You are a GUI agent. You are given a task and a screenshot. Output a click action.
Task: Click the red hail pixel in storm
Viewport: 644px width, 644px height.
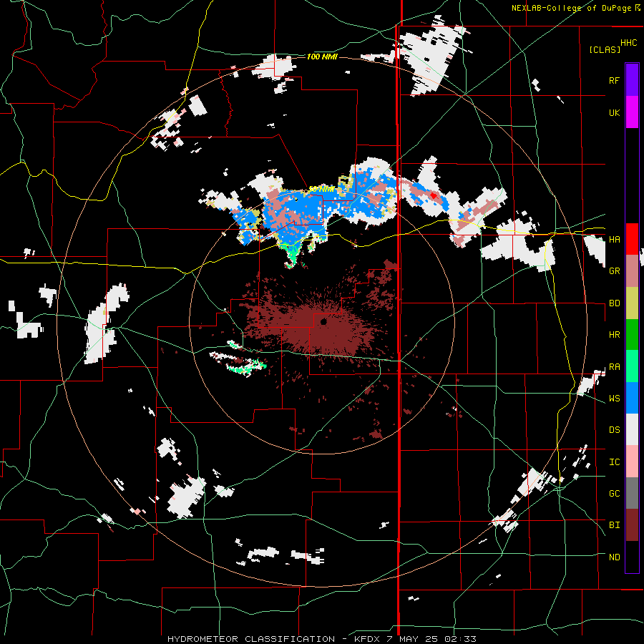point(433,196)
